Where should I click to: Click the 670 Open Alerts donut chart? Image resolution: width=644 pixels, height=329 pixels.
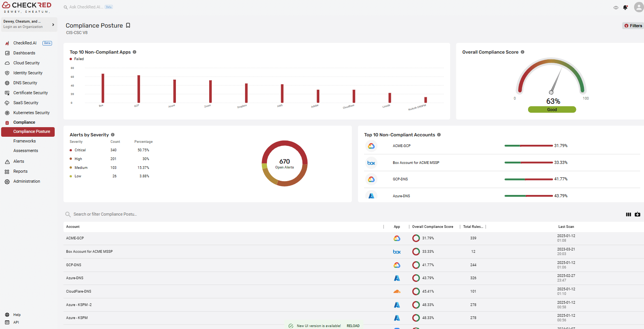285,163
